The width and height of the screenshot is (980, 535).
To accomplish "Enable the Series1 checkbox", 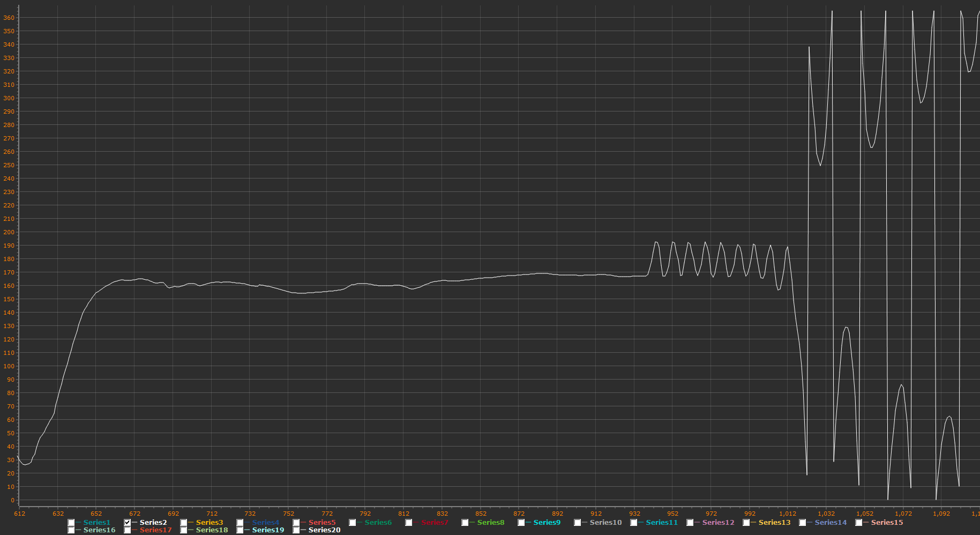I will point(71,523).
